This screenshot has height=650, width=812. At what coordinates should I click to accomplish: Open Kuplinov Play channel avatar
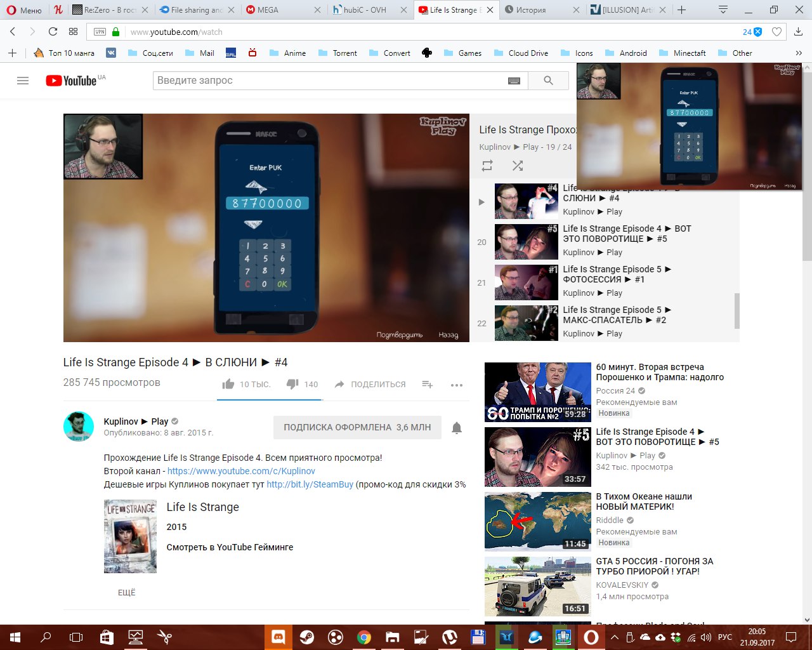point(79,426)
